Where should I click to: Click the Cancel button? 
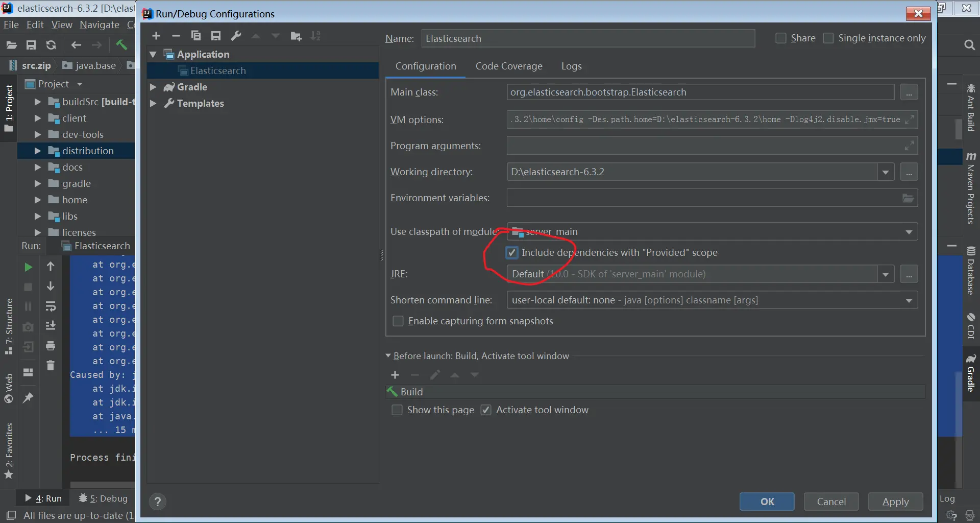831,502
